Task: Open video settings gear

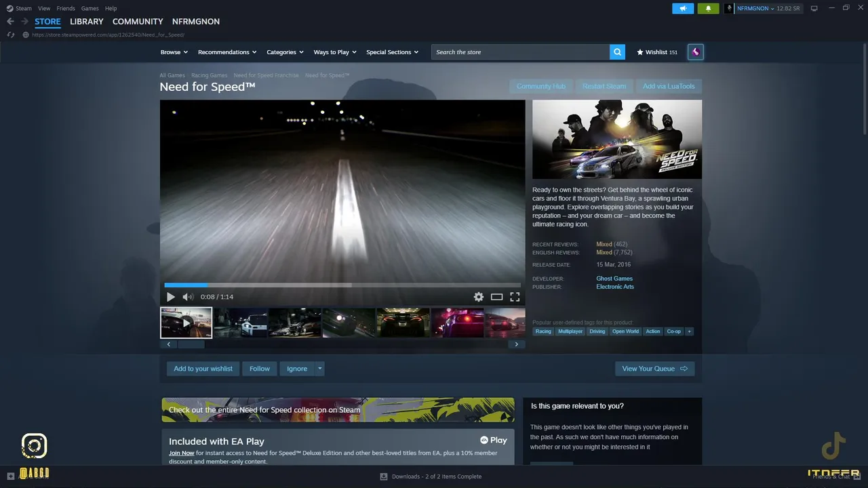Action: coord(479,297)
